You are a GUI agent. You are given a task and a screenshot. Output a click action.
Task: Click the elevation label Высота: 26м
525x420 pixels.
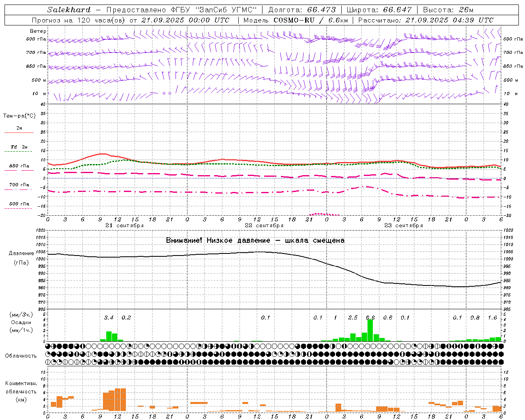(x=448, y=10)
